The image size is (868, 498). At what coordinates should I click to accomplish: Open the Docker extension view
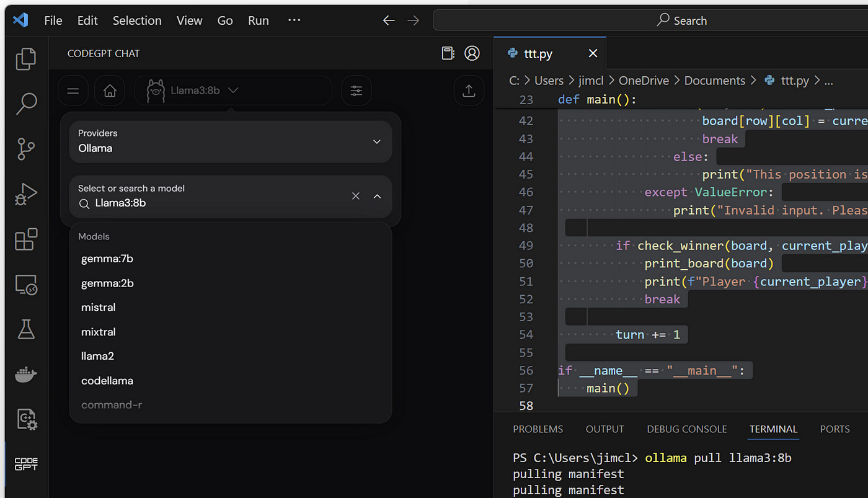25,374
